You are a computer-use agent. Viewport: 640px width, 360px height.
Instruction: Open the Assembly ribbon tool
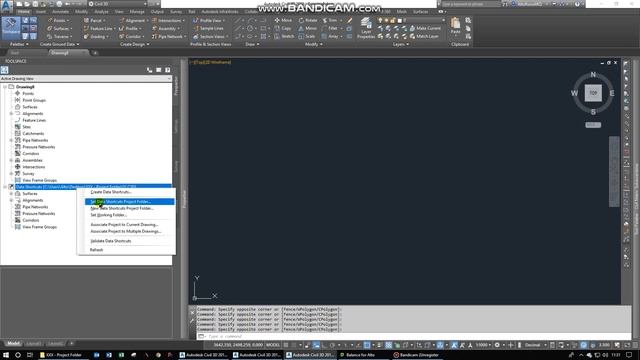(166, 29)
